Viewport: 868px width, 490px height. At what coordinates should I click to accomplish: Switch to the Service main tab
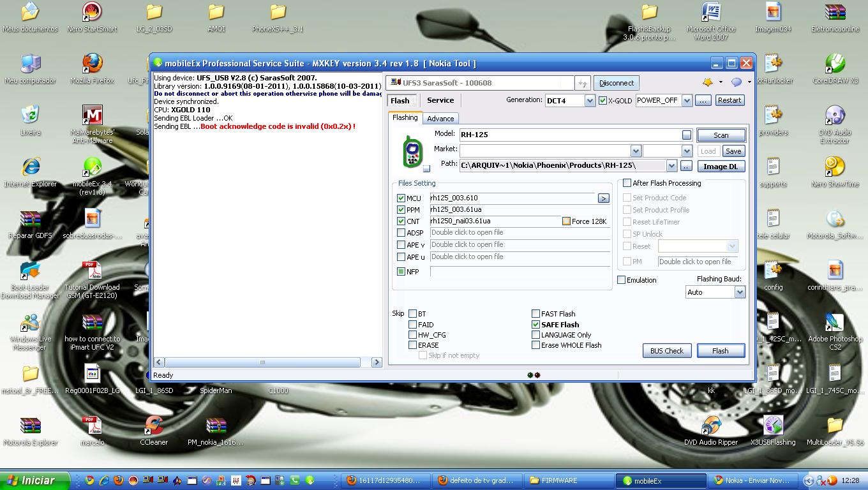(440, 100)
